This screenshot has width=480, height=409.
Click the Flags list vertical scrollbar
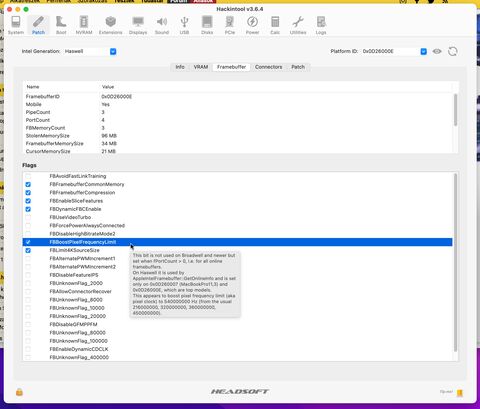coord(455,262)
